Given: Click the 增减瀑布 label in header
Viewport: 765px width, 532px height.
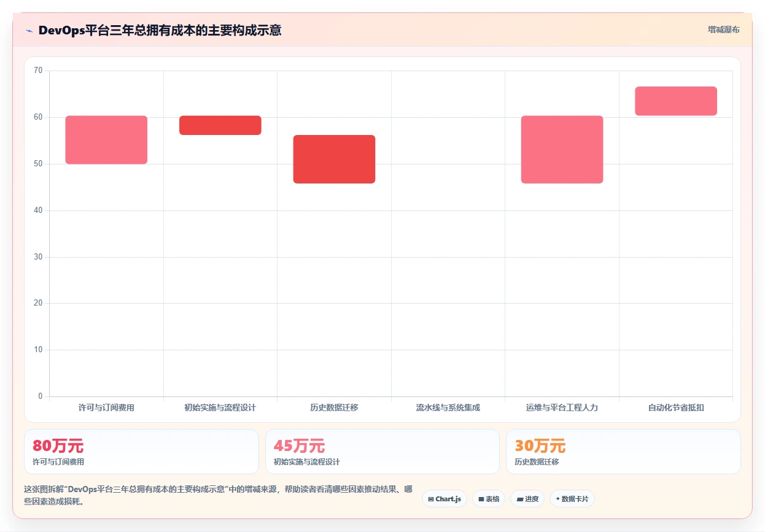Looking at the screenshot, I should (x=723, y=29).
